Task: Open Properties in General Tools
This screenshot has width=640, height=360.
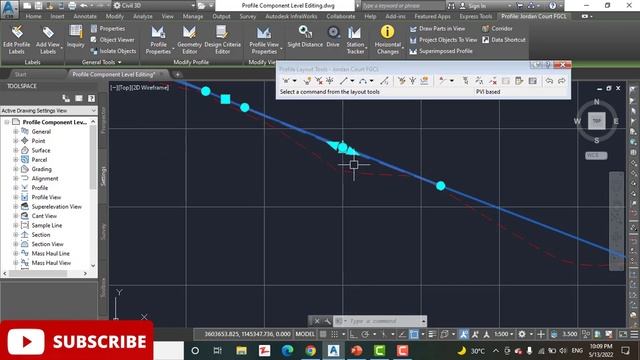Action: pyautogui.click(x=108, y=29)
